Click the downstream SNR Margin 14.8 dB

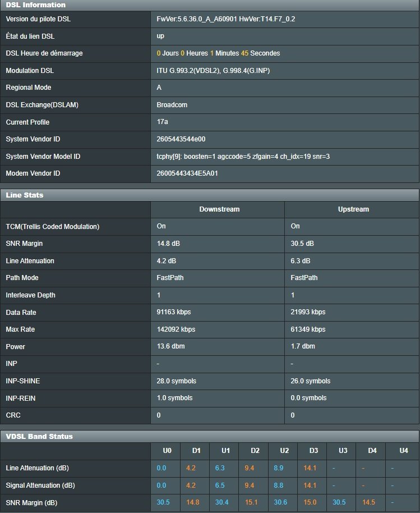click(x=168, y=244)
